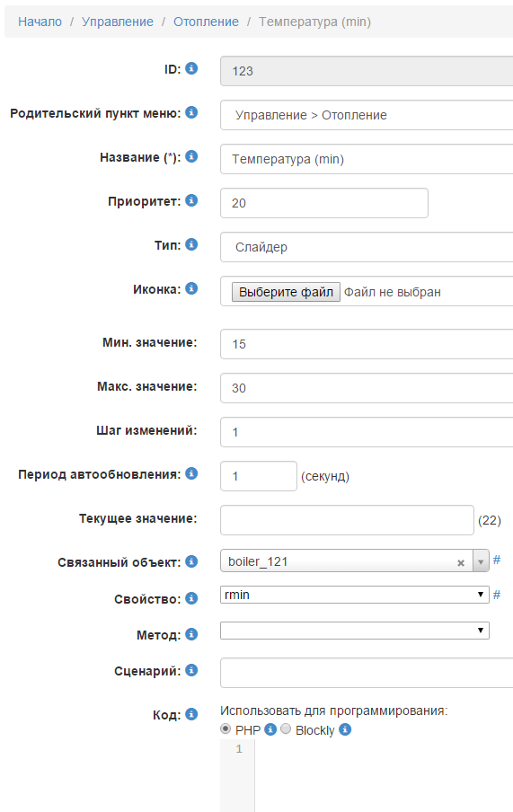Open the Связанный объект dropdown arrow

(x=481, y=562)
